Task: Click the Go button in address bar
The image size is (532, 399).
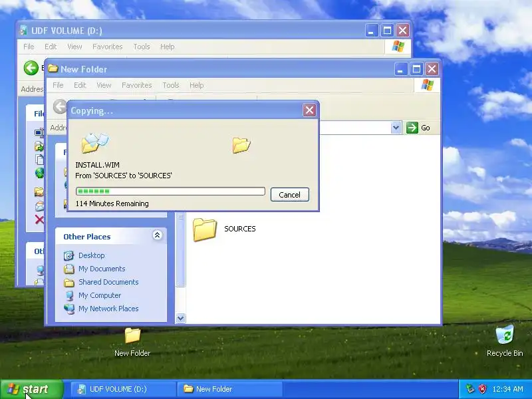Action: (x=418, y=128)
